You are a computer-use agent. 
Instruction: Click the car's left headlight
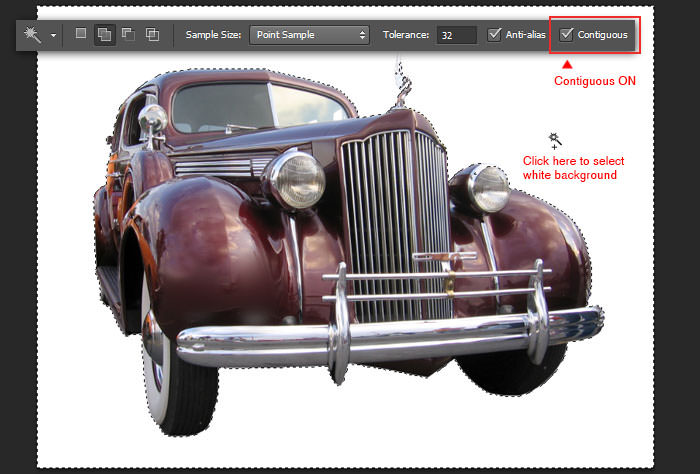point(299,179)
